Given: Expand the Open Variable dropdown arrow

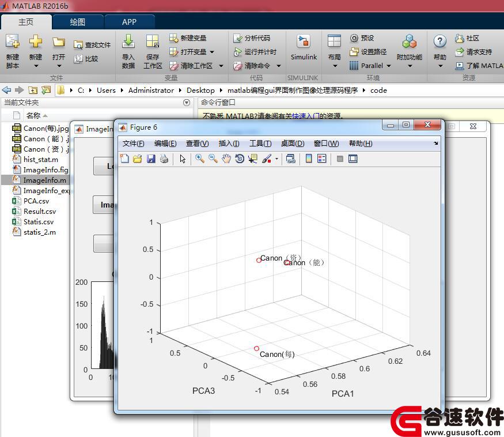Looking at the screenshot, I should (x=212, y=52).
